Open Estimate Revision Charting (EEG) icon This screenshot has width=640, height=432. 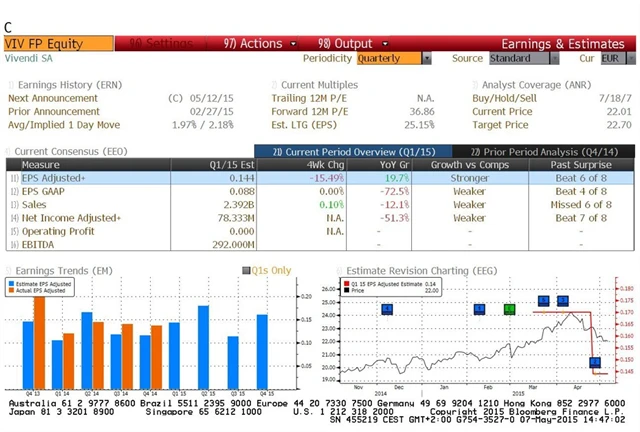[x=339, y=270]
